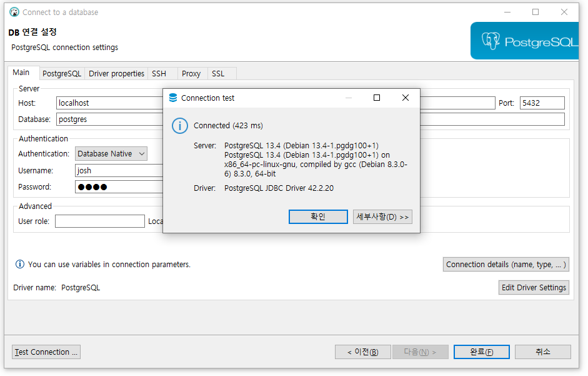The height and width of the screenshot is (376, 588).
Task: Open Connection details (name, type, ...)
Action: click(x=506, y=265)
